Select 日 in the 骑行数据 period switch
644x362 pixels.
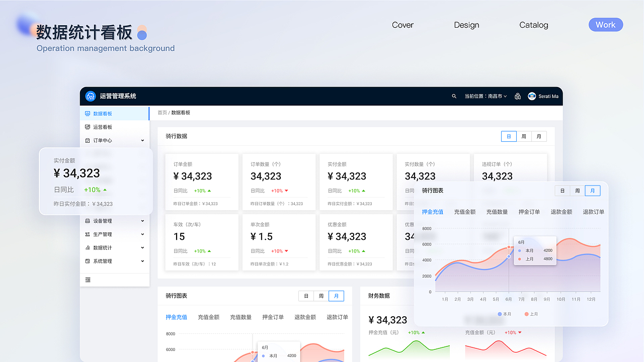509,136
